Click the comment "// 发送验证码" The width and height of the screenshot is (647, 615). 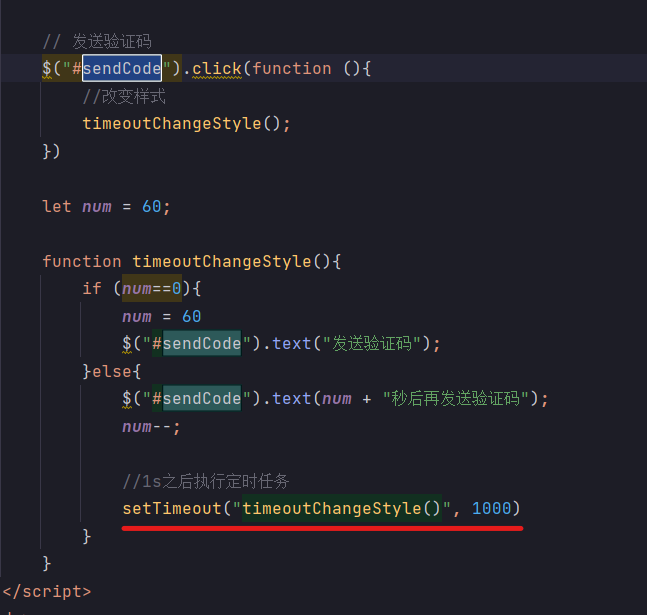(x=97, y=42)
